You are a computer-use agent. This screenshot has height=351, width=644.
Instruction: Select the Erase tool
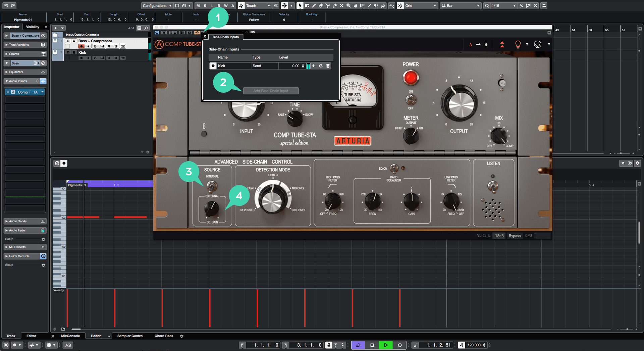[321, 5]
